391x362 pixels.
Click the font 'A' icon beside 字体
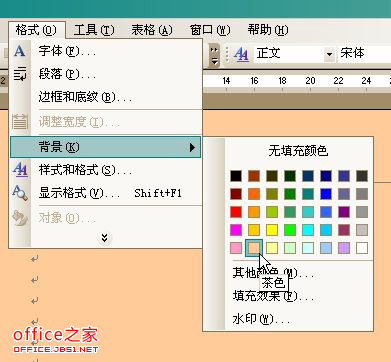20,51
